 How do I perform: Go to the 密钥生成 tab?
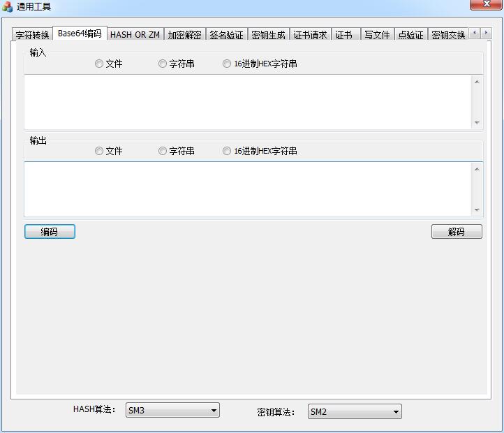point(268,34)
